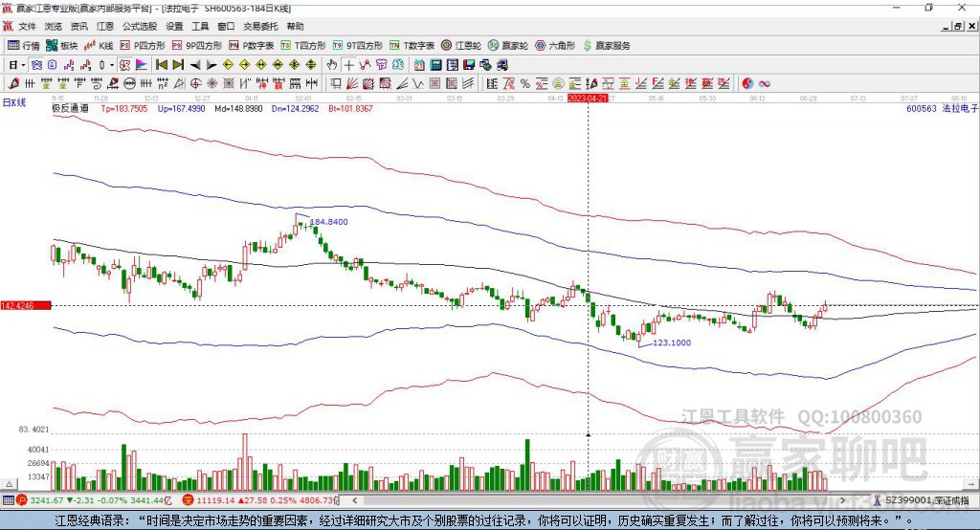Open the 江恩 menu

[105, 26]
